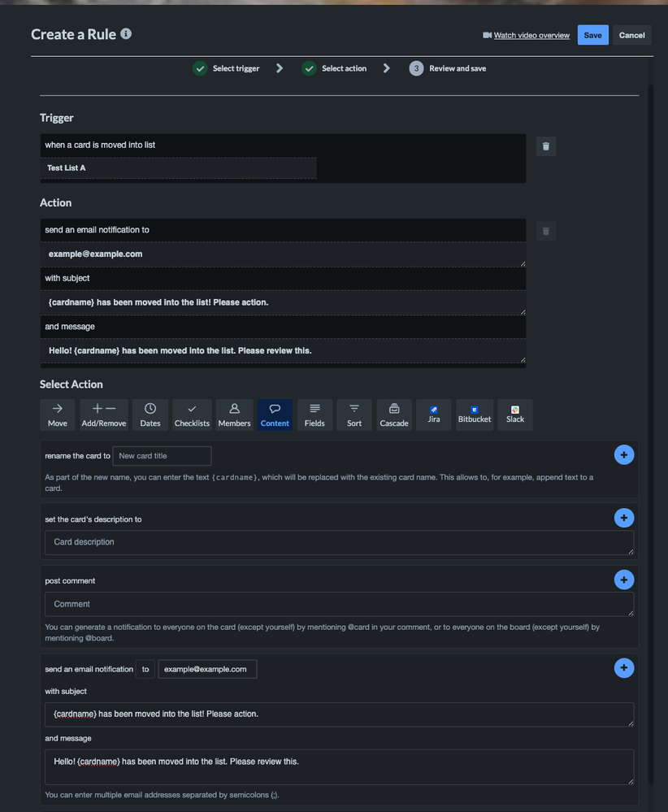Open the Cascade action category
This screenshot has height=812, width=668.
393,415
